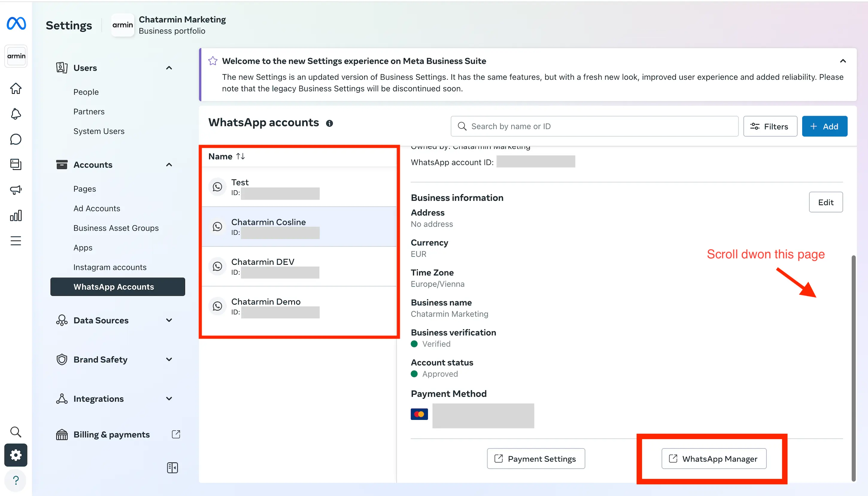Click the WhatsApp icon of Chatarmin Demo

coord(217,306)
